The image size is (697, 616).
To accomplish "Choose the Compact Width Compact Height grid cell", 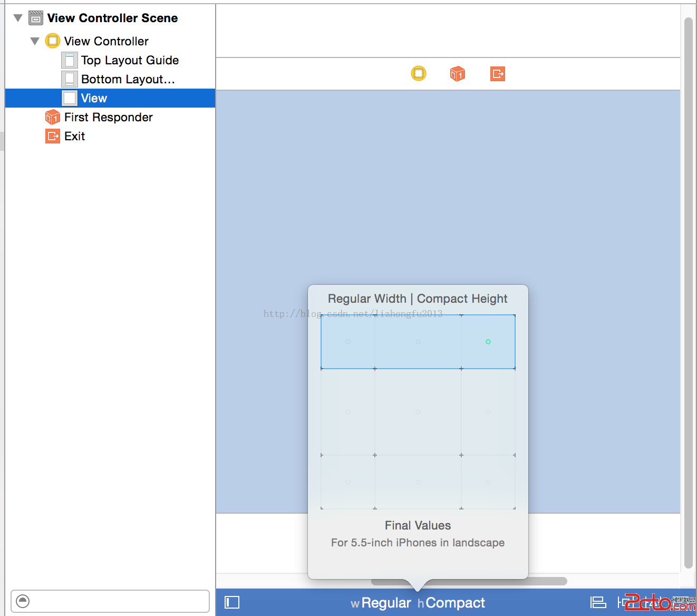I will click(348, 342).
